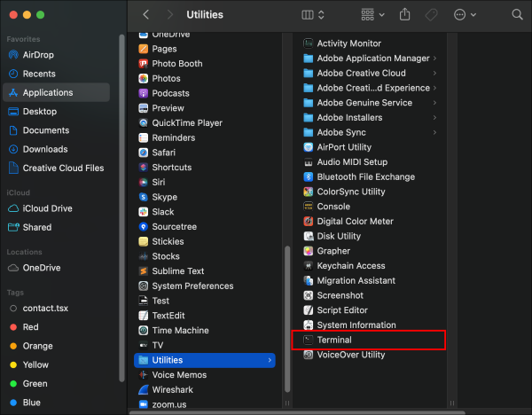Click the Share toolbar icon
Image resolution: width=532 pixels, height=415 pixels.
point(404,14)
